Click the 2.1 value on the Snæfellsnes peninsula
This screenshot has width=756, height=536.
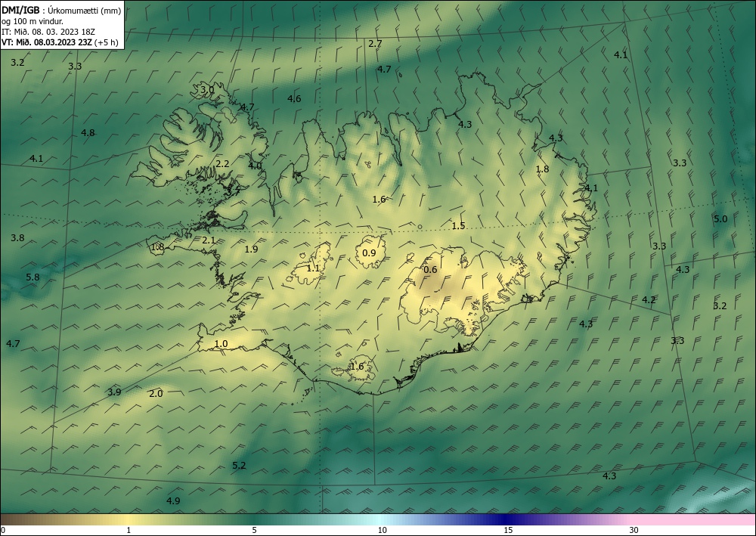(x=209, y=240)
